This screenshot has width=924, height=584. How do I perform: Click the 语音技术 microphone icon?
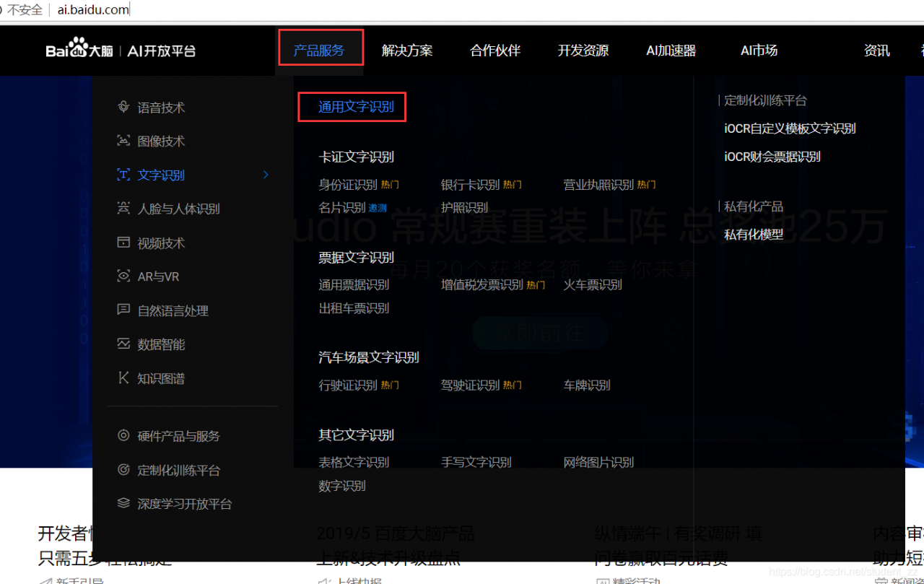tap(123, 107)
